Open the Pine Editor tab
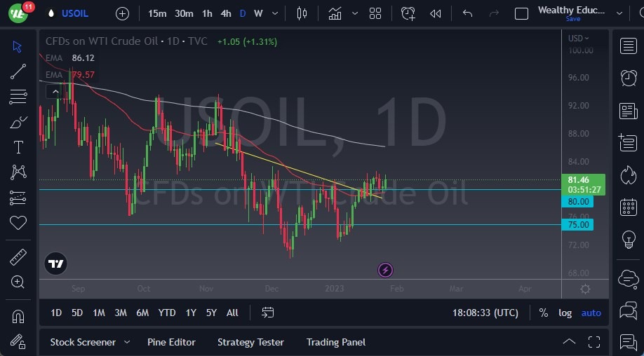644x356 pixels. coord(171,342)
